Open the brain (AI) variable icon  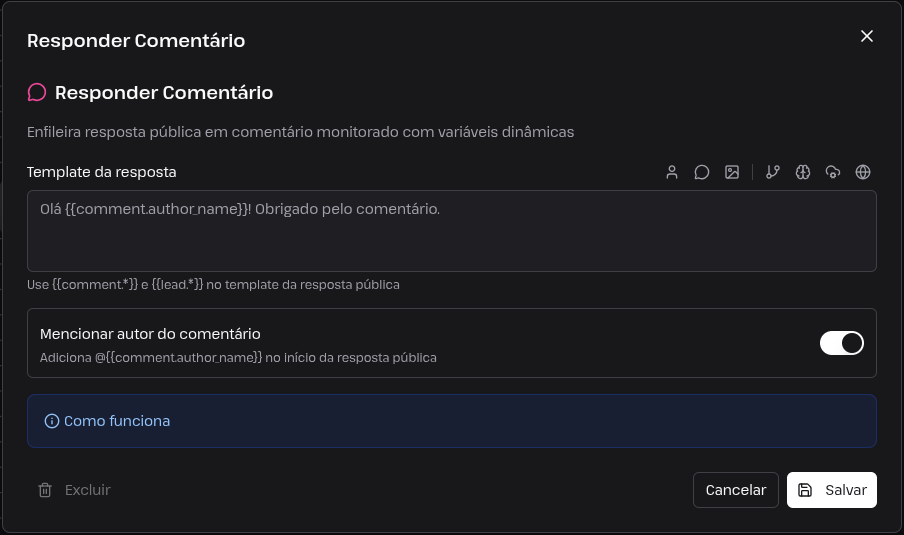click(803, 172)
